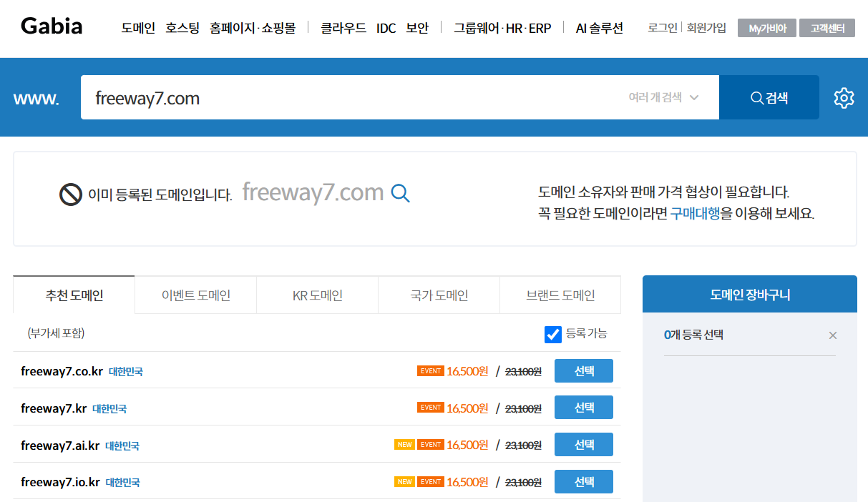Switch to the 브랜드 도메인 tab
The image size is (868, 502).
560,295
